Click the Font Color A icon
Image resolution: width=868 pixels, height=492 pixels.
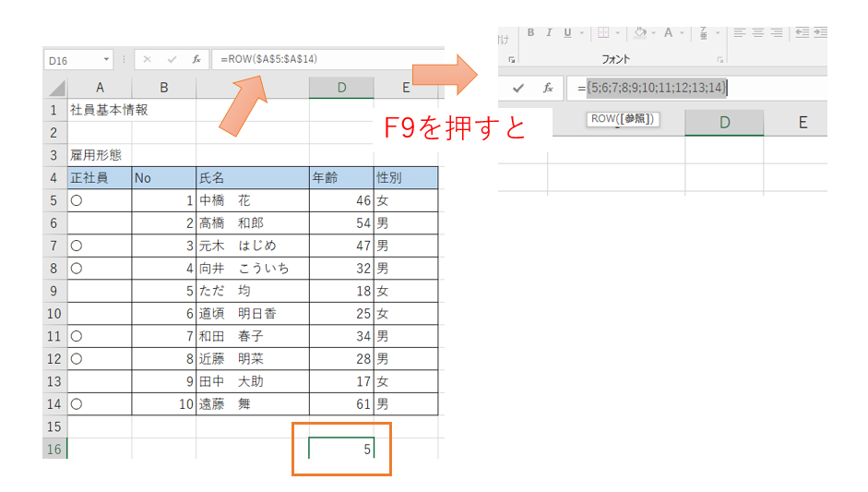coord(668,32)
